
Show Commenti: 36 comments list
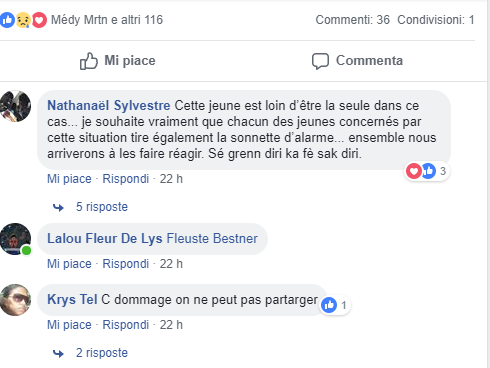click(x=353, y=20)
